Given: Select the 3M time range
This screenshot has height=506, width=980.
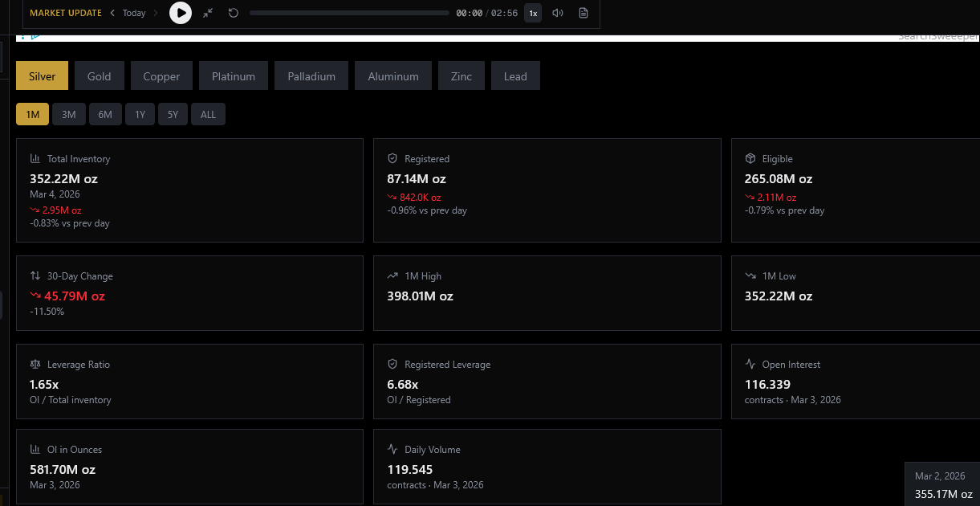Looking at the screenshot, I should point(68,114).
